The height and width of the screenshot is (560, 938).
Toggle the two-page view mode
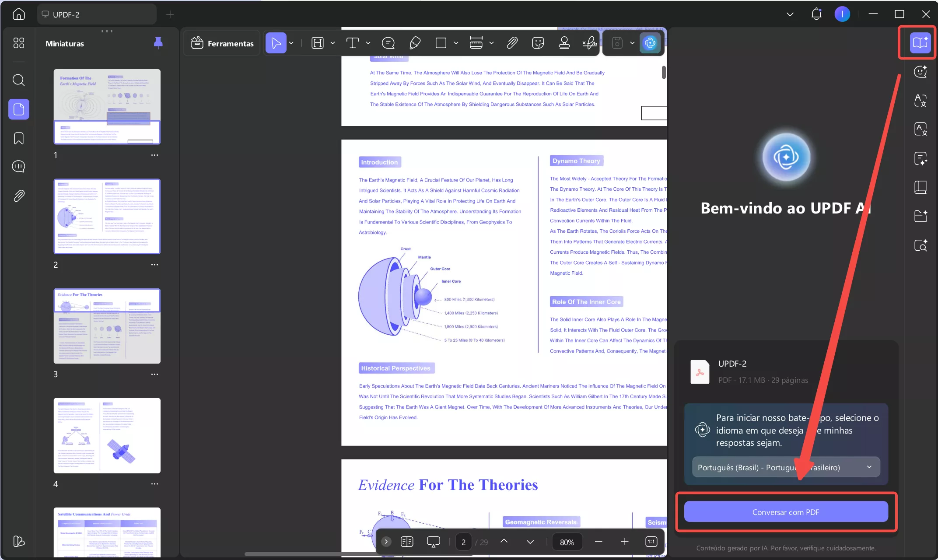[x=407, y=542]
